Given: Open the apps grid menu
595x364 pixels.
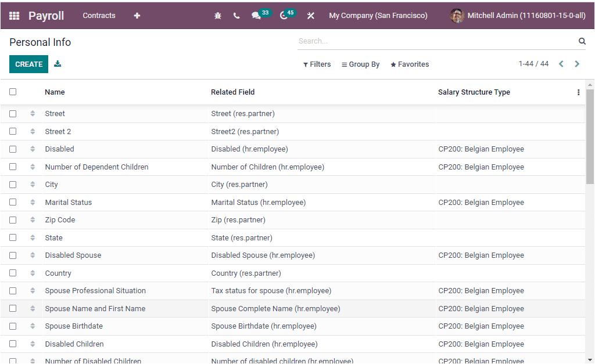Looking at the screenshot, I should click(x=14, y=16).
